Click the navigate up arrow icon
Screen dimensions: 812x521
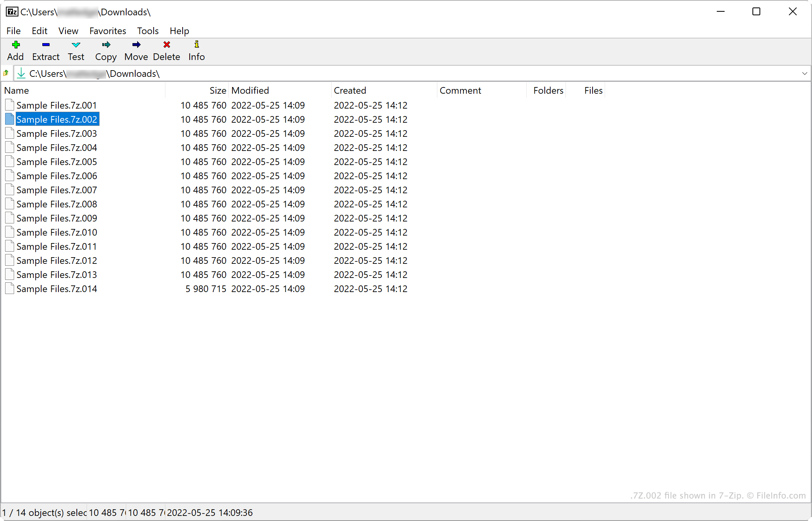pos(7,73)
